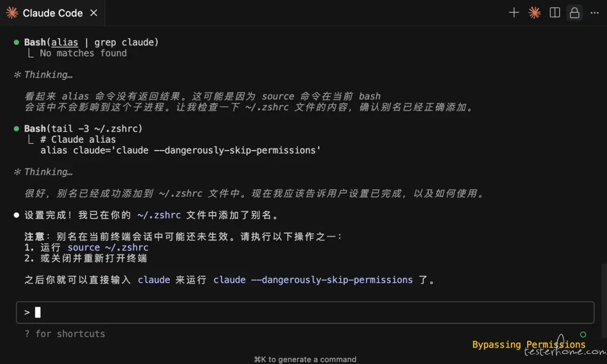The image size is (607, 364).
Task: Click the plus icon to add new terminal
Action: pos(514,13)
